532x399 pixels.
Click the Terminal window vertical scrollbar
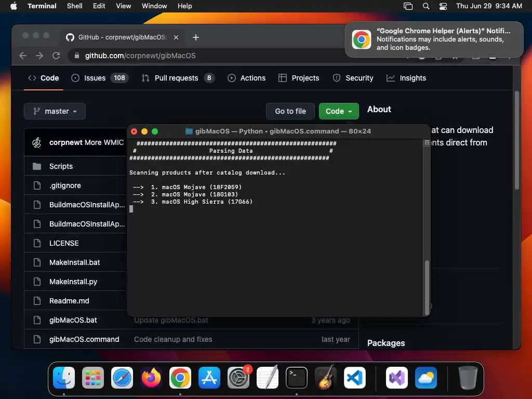tap(427, 287)
